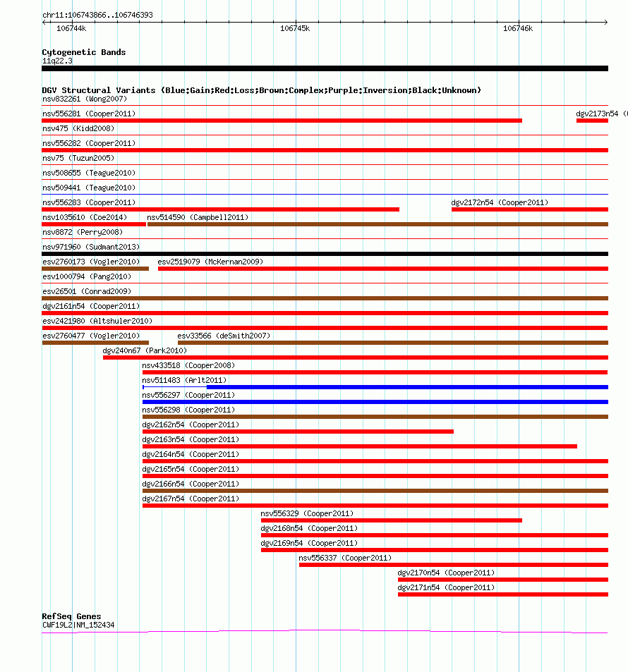Image resolution: width=628 pixels, height=672 pixels.
Task: Select the black nsv971960 unknown-type bar
Action: click(325, 254)
